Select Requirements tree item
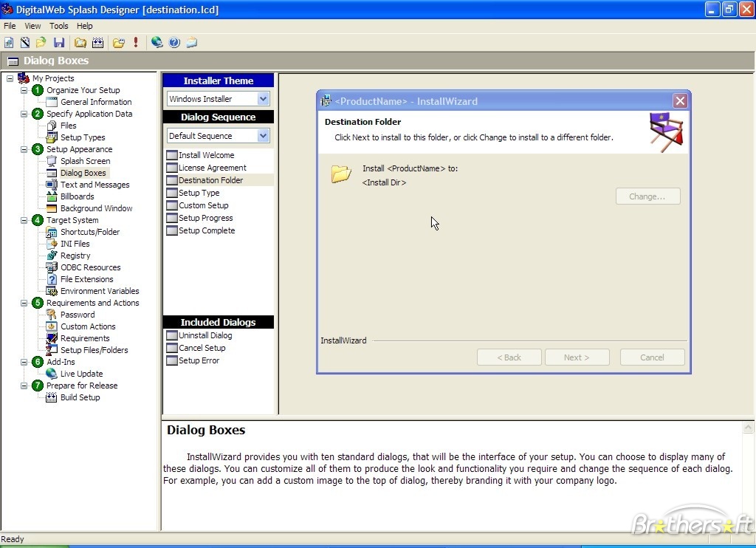The image size is (756, 548). point(85,339)
